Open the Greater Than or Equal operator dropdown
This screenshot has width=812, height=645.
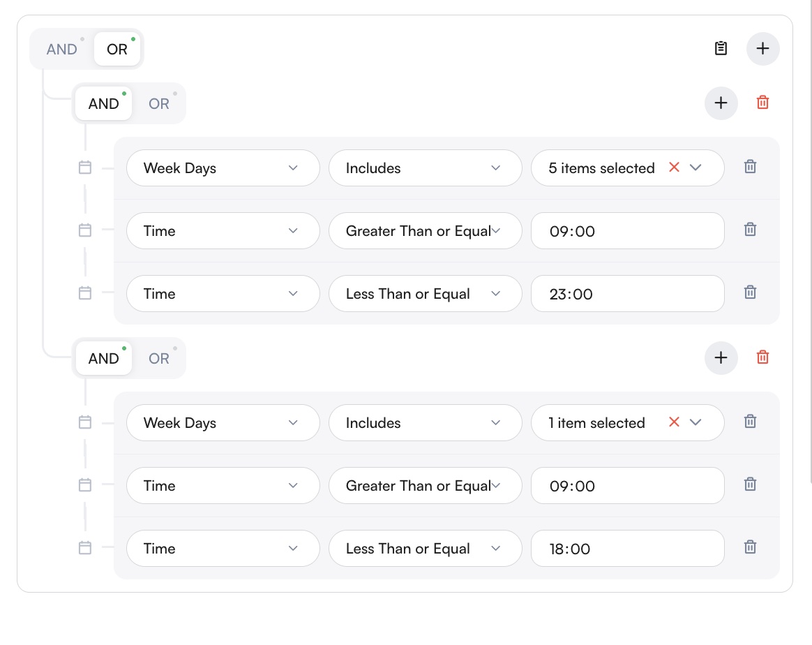(x=425, y=230)
